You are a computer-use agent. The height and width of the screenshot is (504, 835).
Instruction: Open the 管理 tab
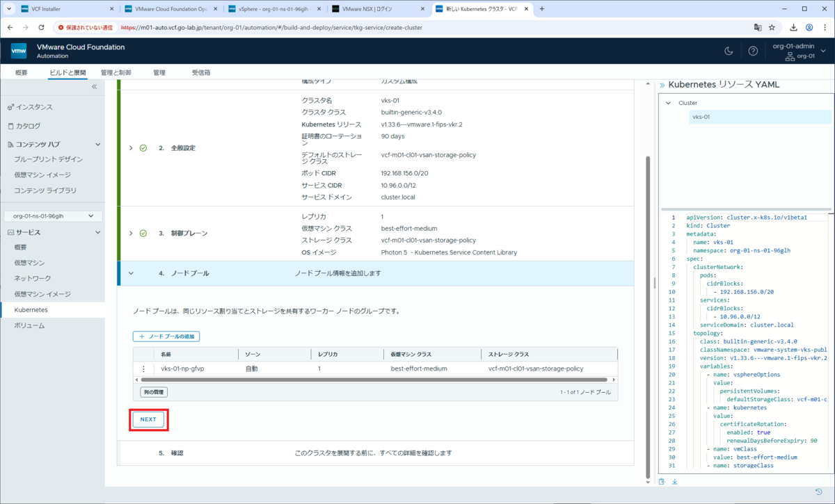tap(159, 72)
